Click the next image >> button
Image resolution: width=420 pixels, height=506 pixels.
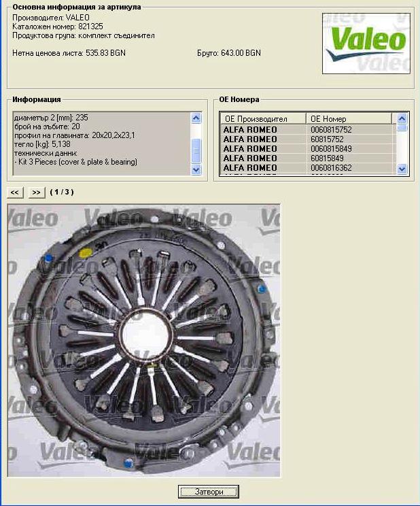pyautogui.click(x=37, y=192)
